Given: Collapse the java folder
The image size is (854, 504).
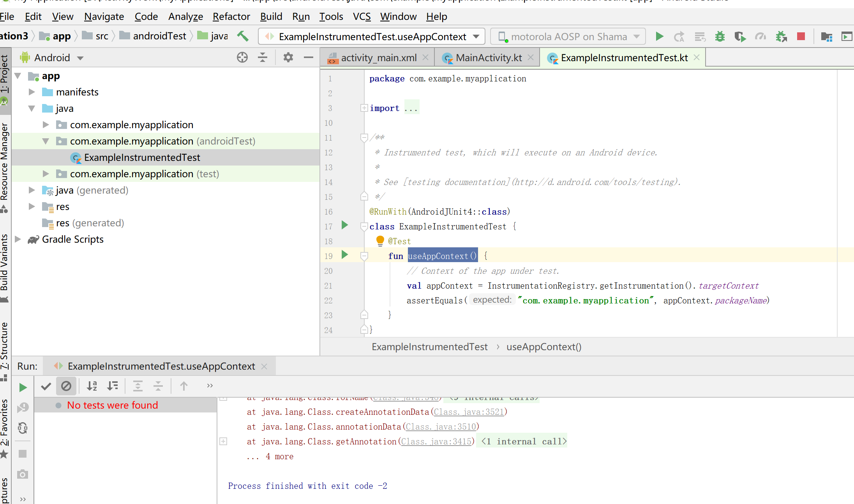Looking at the screenshot, I should coord(32,109).
